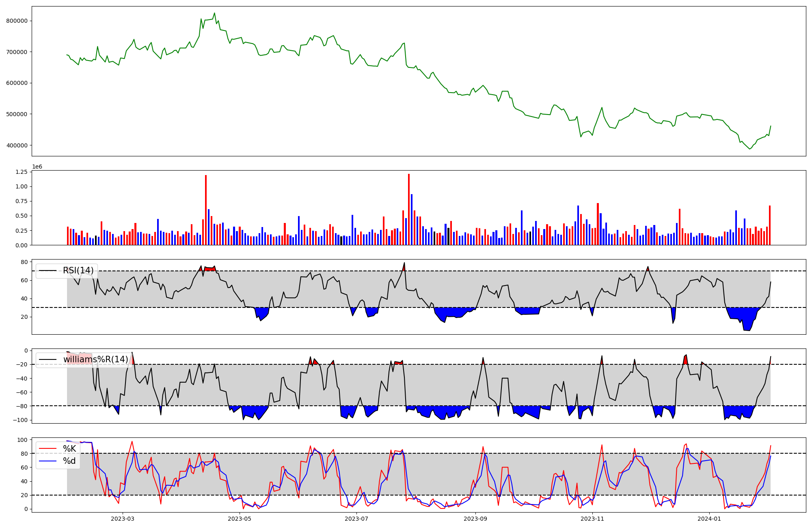Viewport: 812px width, 528px height.
Task: Click the 600000 price axis label
Action: 17,83
